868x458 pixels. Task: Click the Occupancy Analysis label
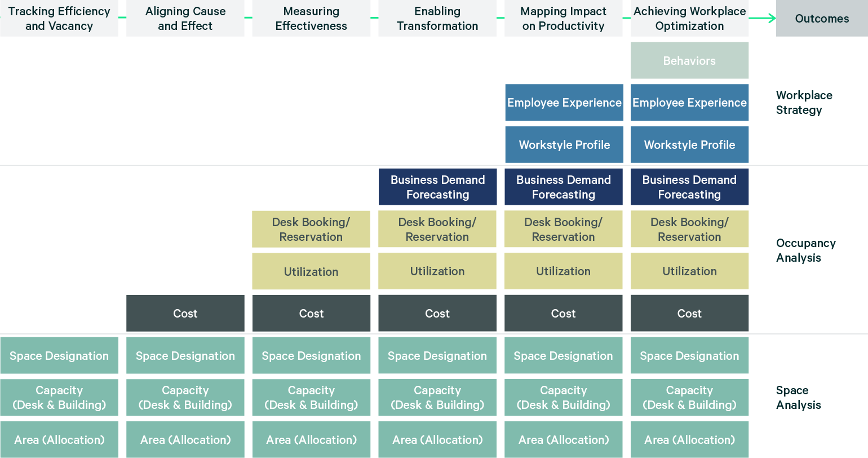(806, 250)
